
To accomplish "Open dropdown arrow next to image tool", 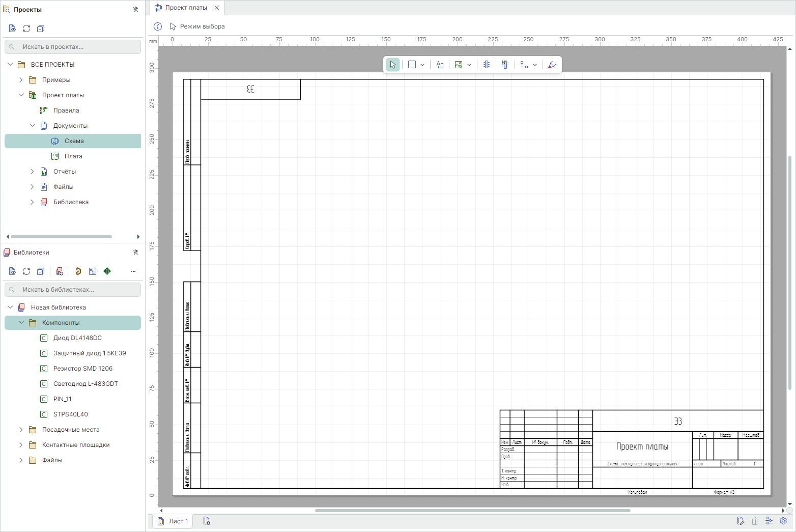I will click(x=469, y=65).
